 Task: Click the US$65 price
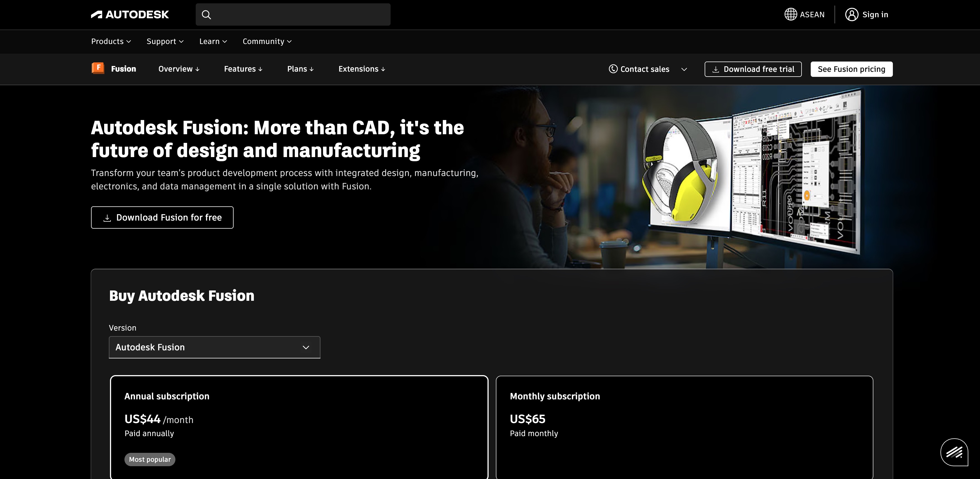[x=527, y=419]
